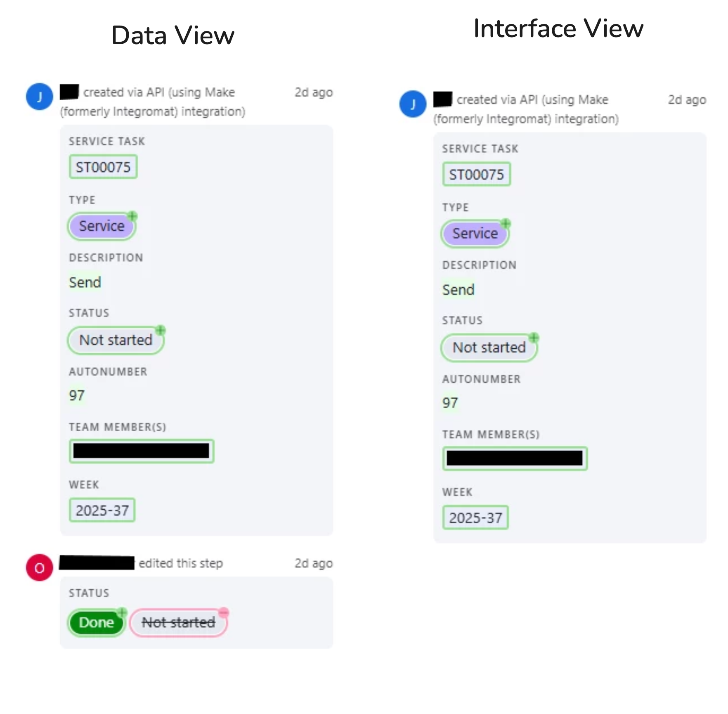
Task: Select the 2025-37 week chip in Interface View
Action: pyautogui.click(x=475, y=518)
